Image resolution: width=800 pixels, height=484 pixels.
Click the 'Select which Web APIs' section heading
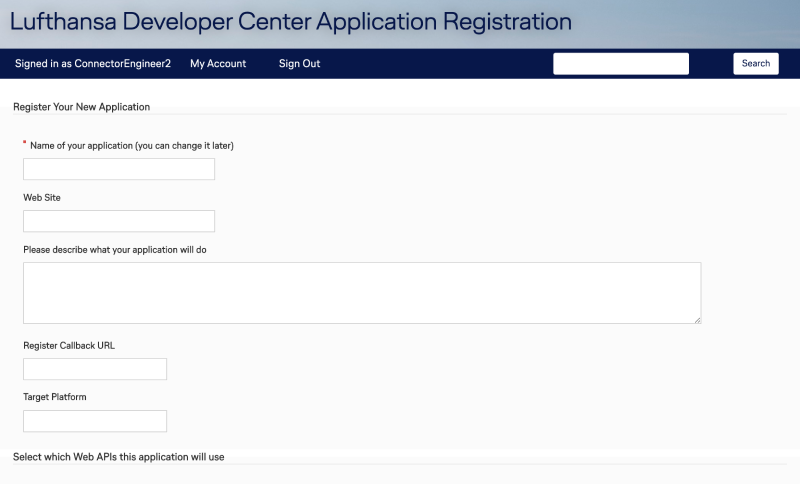[118, 457]
